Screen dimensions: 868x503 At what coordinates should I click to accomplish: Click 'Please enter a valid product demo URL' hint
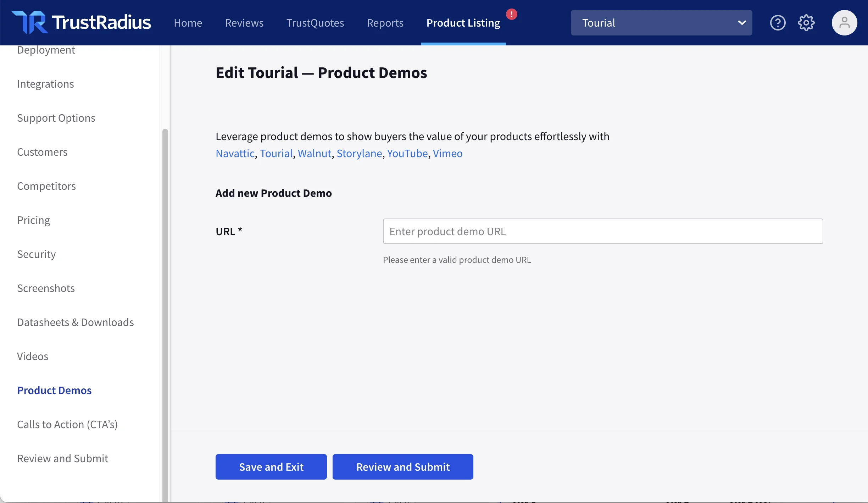click(457, 260)
